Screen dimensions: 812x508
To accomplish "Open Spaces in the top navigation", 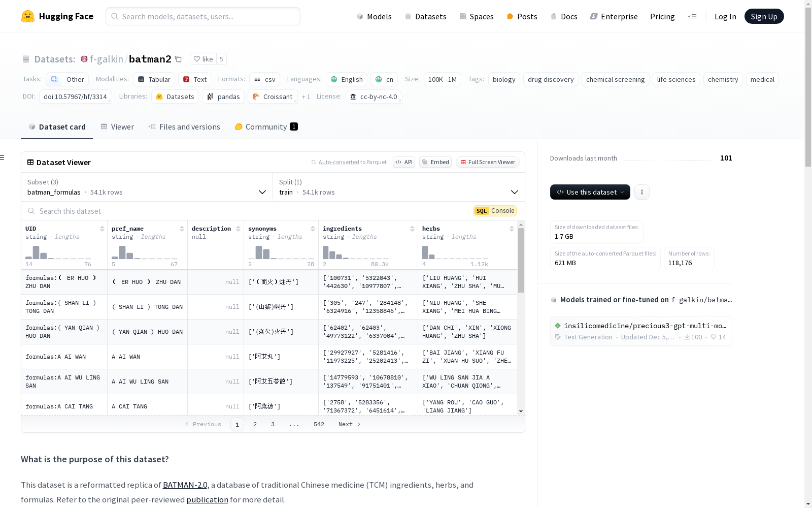I will [x=477, y=16].
